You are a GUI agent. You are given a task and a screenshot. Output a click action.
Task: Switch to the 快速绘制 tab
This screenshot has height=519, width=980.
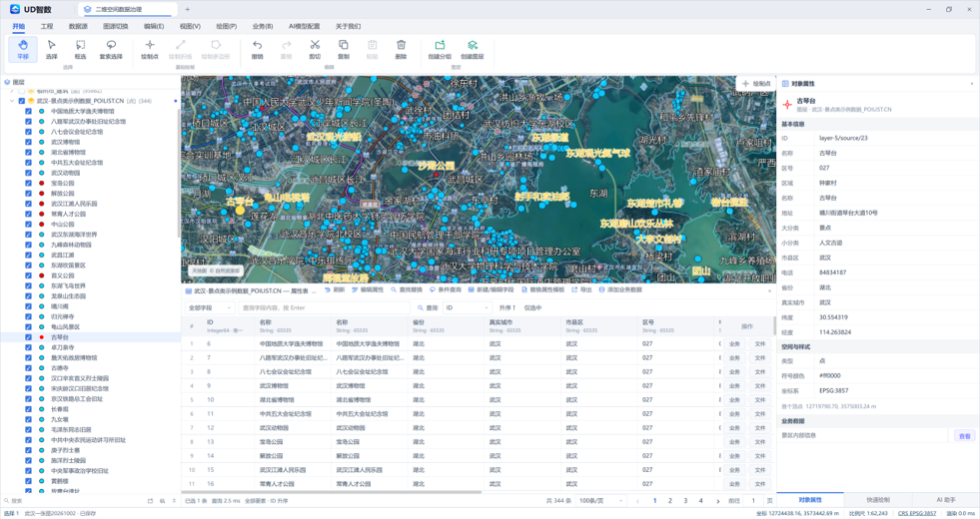click(878, 500)
